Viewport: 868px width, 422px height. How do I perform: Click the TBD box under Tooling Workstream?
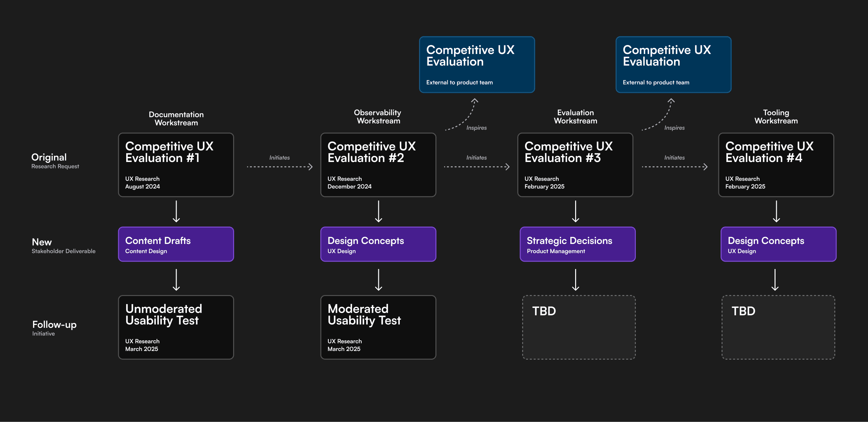(x=778, y=327)
